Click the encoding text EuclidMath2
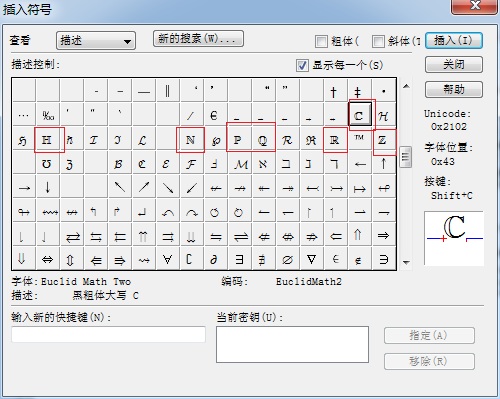 [x=309, y=282]
